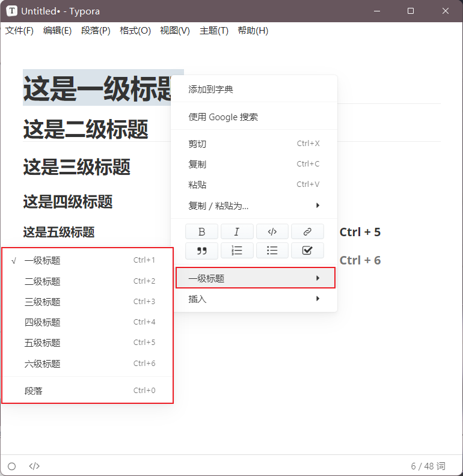Click the Bold formatting icon

pos(201,232)
